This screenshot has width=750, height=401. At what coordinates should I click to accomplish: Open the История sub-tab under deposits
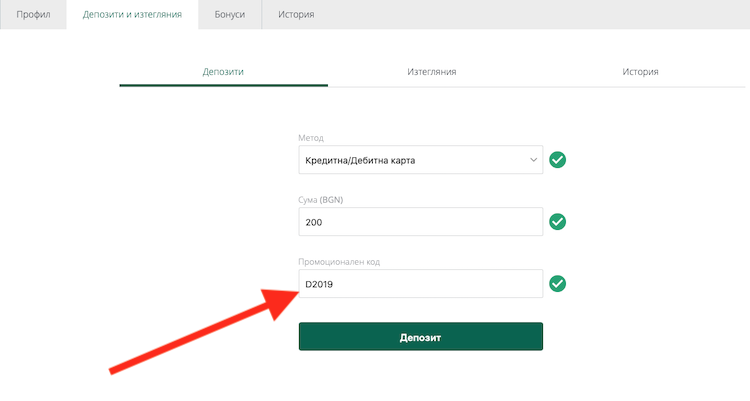pyautogui.click(x=640, y=72)
